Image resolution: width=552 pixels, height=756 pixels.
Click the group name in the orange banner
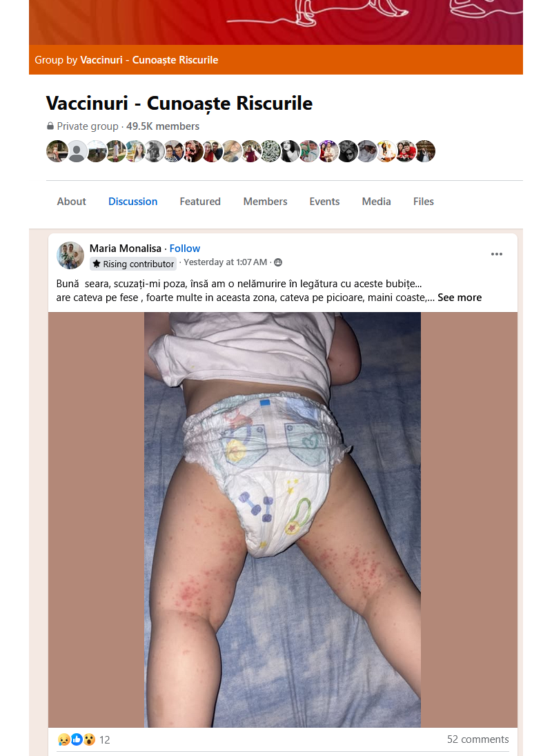click(x=149, y=60)
